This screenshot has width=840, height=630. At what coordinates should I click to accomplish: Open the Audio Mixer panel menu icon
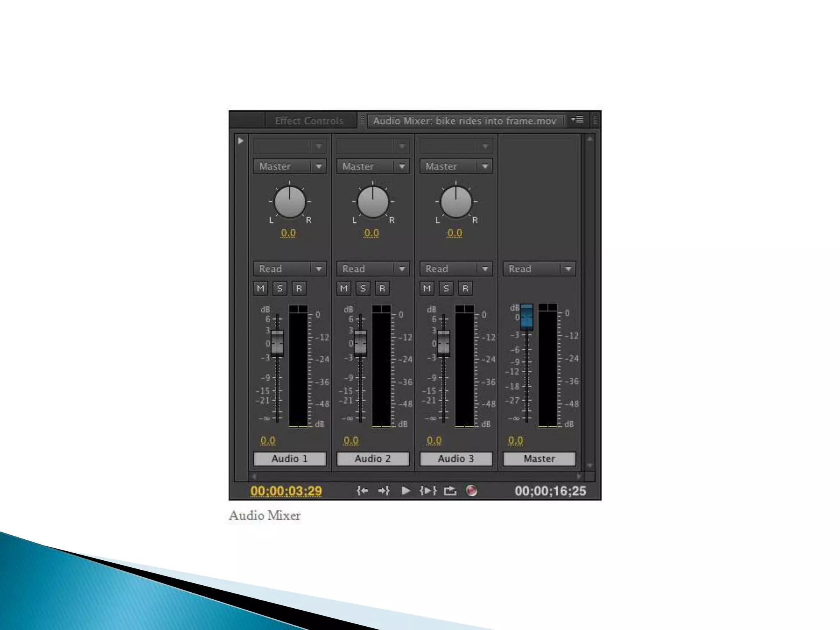click(577, 120)
